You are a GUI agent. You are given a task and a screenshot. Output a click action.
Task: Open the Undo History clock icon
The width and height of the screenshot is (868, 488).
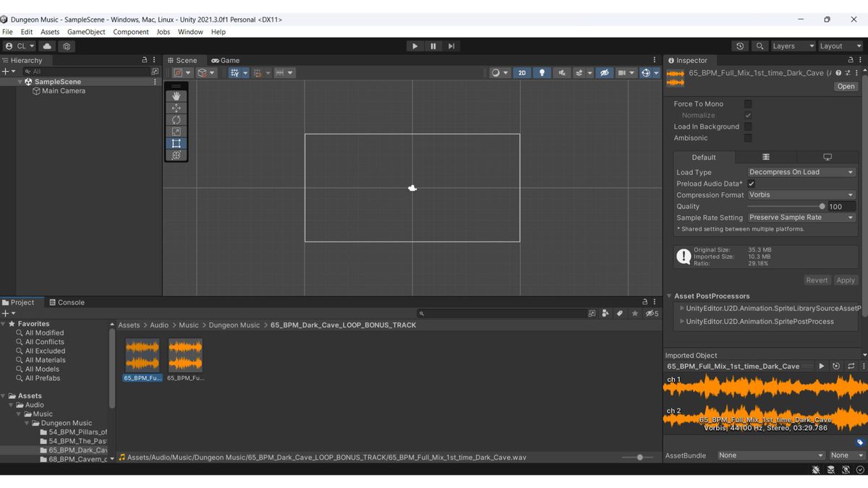tap(740, 46)
